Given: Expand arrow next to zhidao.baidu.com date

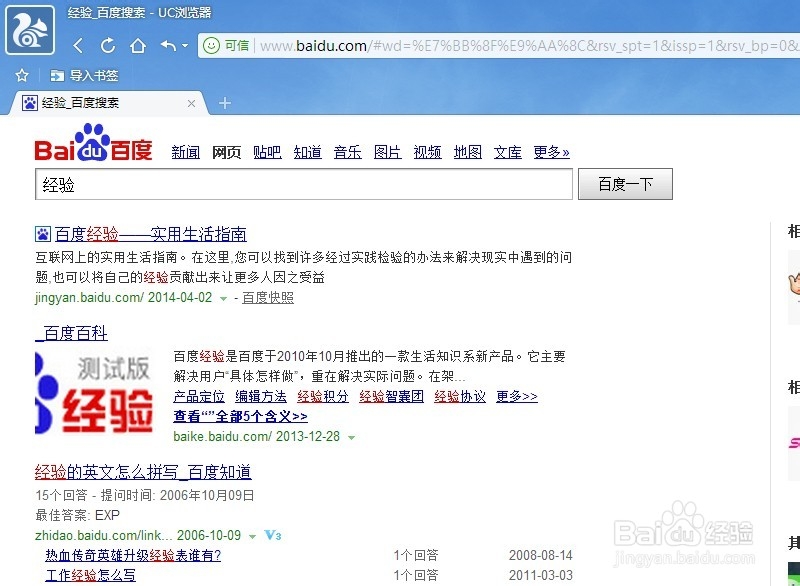Looking at the screenshot, I should (252, 537).
